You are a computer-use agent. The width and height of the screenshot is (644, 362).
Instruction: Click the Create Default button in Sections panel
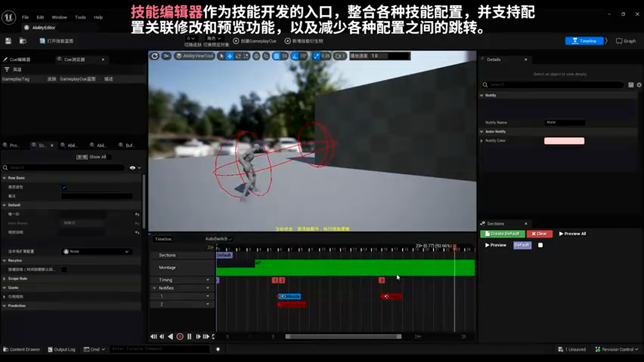pyautogui.click(x=503, y=233)
